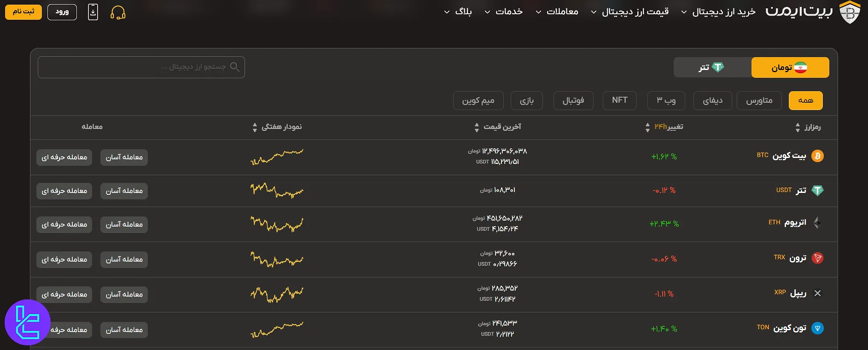868x350 pixels.
Task: Click the Tether USDT coin icon
Action: click(x=817, y=190)
